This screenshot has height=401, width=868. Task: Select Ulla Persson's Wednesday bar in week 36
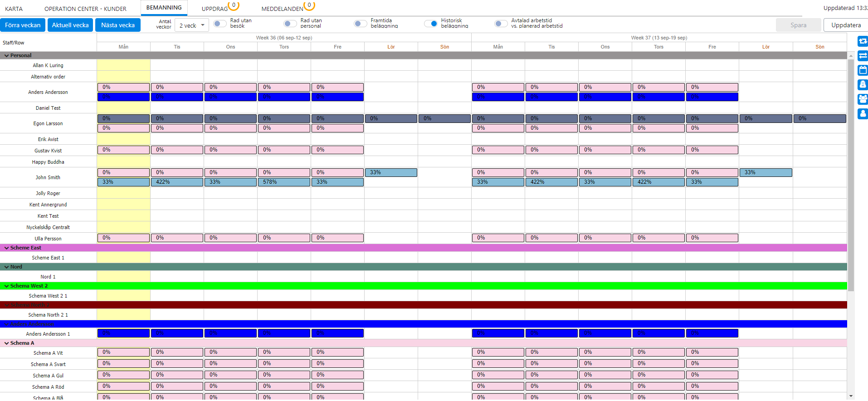(230, 238)
